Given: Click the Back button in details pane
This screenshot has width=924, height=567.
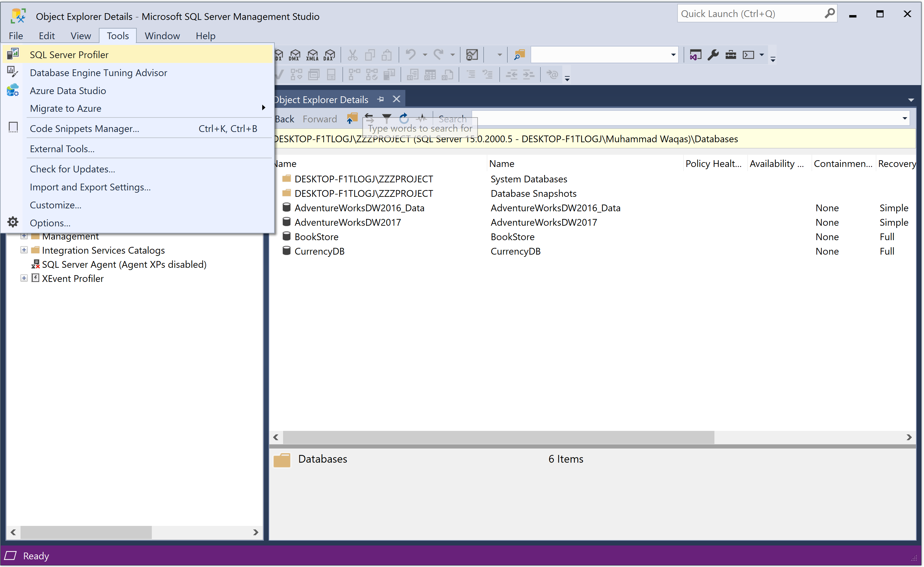Looking at the screenshot, I should point(284,119).
